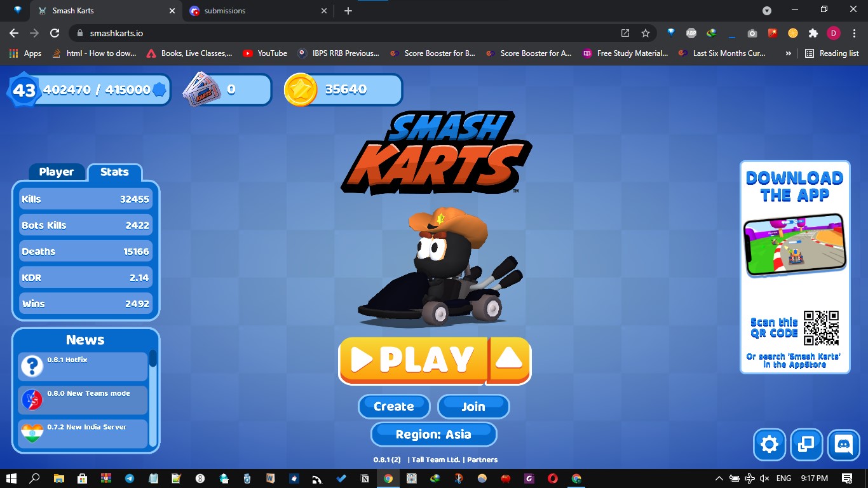Image resolution: width=868 pixels, height=488 pixels.
Task: Show hidden system tray icons
Action: point(719,478)
